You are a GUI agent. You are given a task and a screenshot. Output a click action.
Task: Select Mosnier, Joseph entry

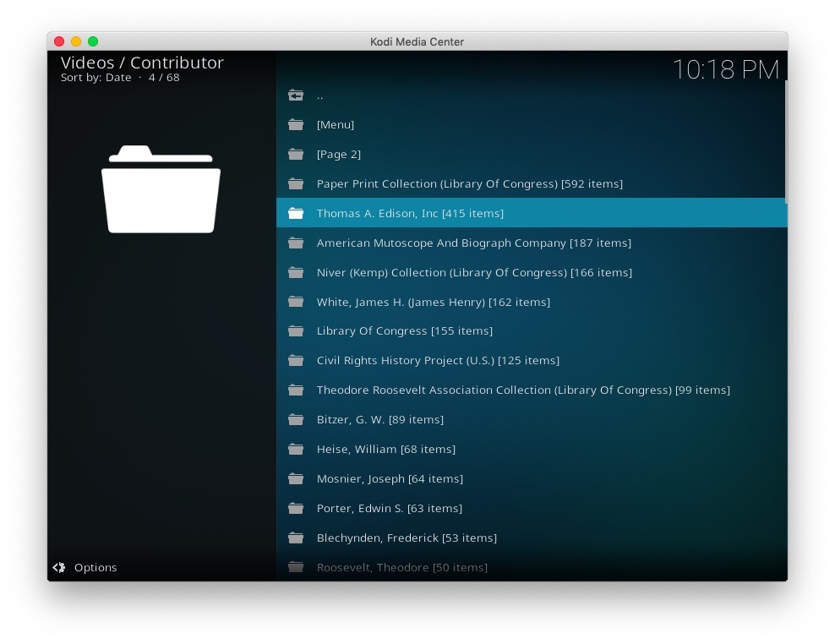tap(389, 479)
